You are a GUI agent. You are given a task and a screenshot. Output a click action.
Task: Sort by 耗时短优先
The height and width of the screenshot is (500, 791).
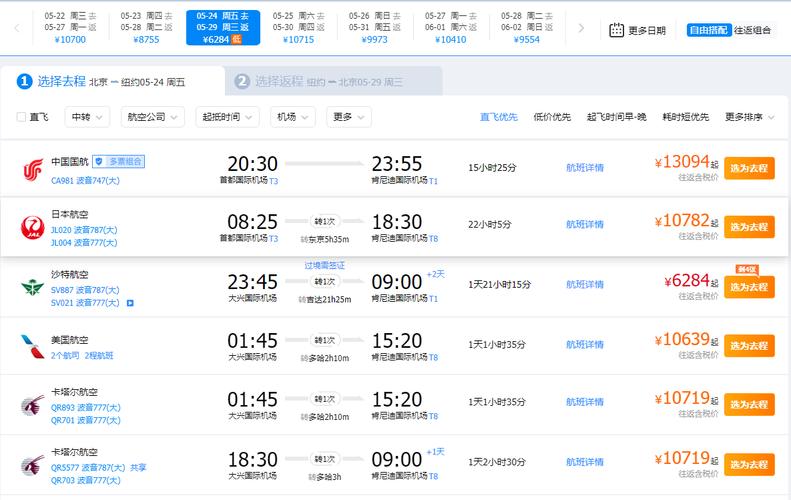pos(686,117)
